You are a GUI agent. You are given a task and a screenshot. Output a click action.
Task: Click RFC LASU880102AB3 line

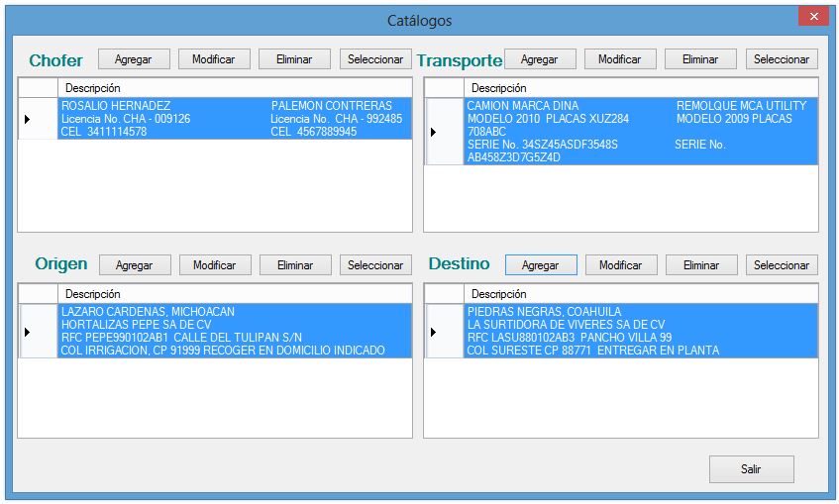pyautogui.click(x=570, y=338)
